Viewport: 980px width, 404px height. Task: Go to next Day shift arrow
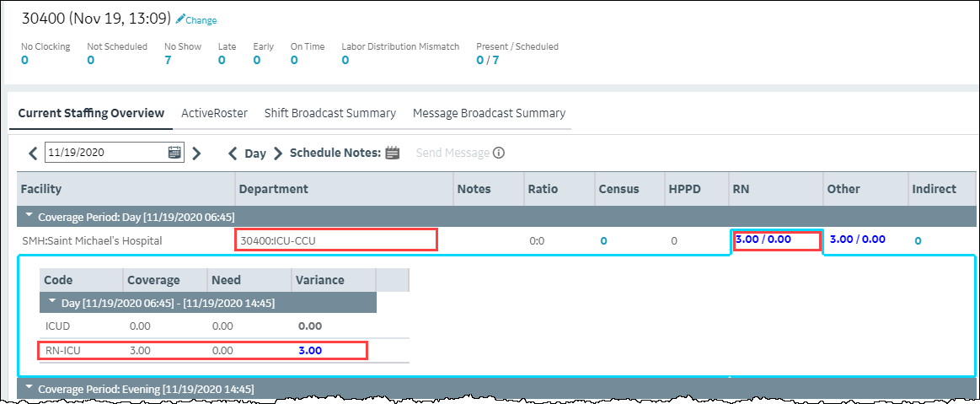point(277,153)
